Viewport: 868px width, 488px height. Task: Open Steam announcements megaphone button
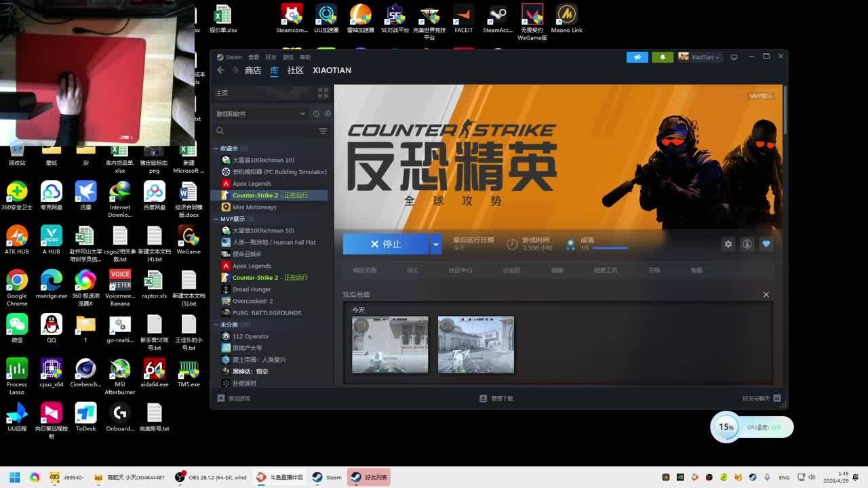[x=637, y=57]
